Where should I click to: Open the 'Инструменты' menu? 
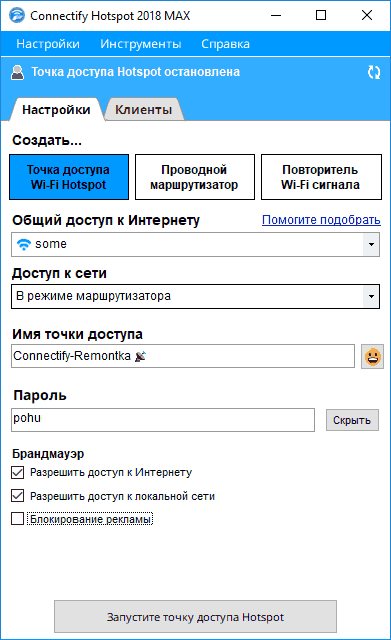pos(141,44)
